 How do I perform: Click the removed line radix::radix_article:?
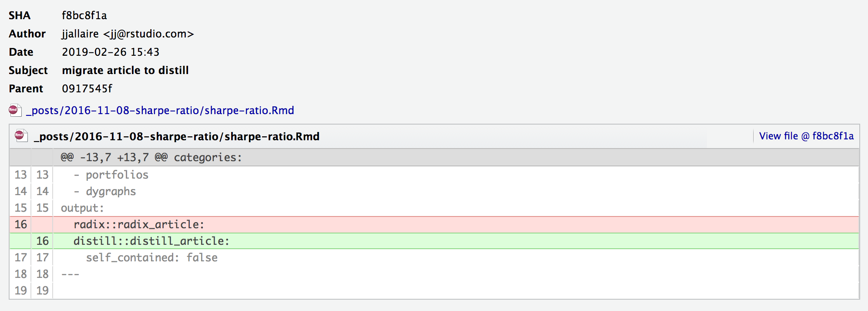(139, 225)
